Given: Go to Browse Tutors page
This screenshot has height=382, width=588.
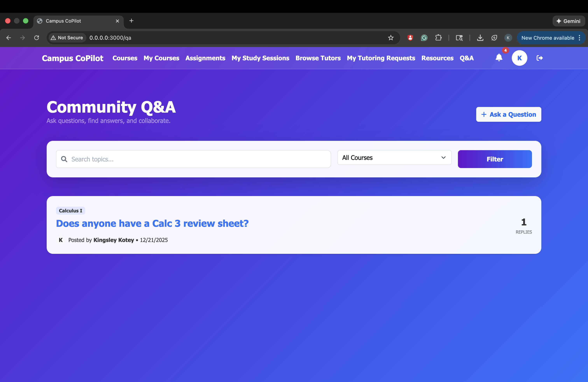Looking at the screenshot, I should (318, 58).
